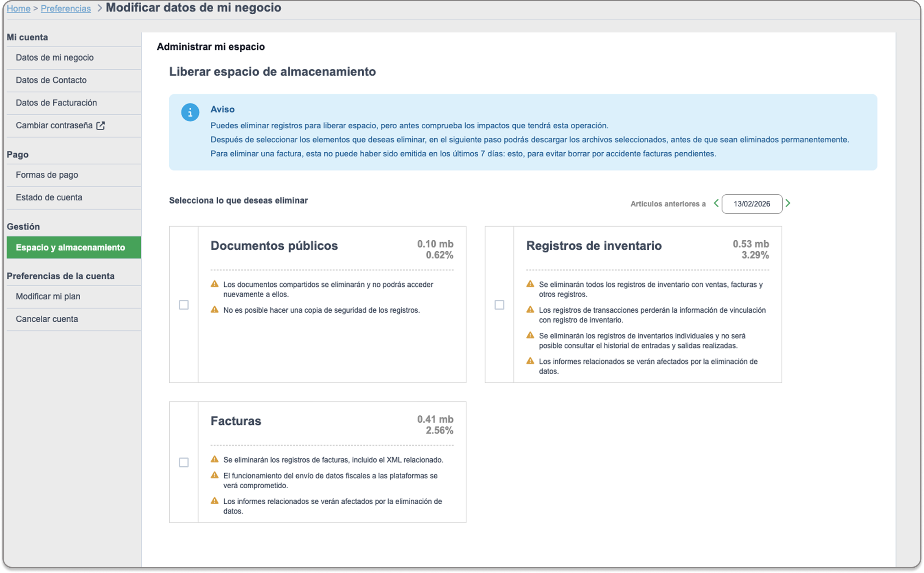Click the '0.10 mb' size value
924x573 pixels.
(x=435, y=244)
